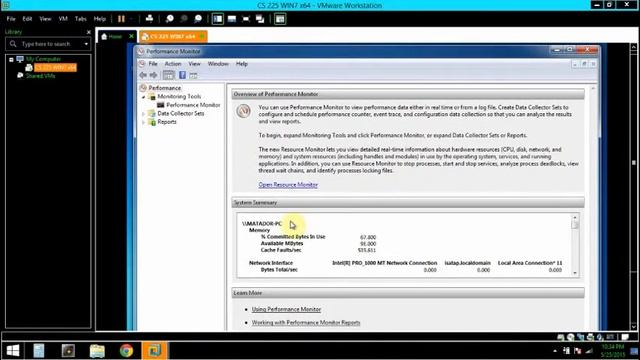Image resolution: width=640 pixels, height=360 pixels.
Task: Switch to Unity mode icon
Action: point(260,19)
